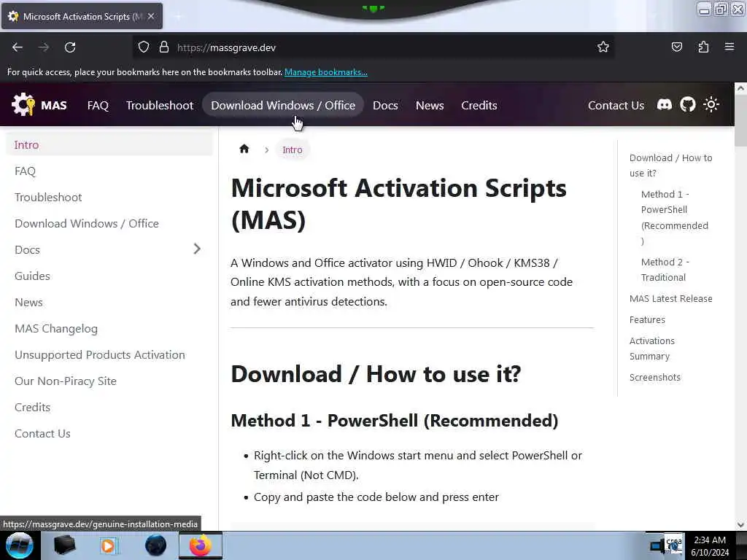
Task: Toggle light/dark theme sun icon
Action: point(711,104)
